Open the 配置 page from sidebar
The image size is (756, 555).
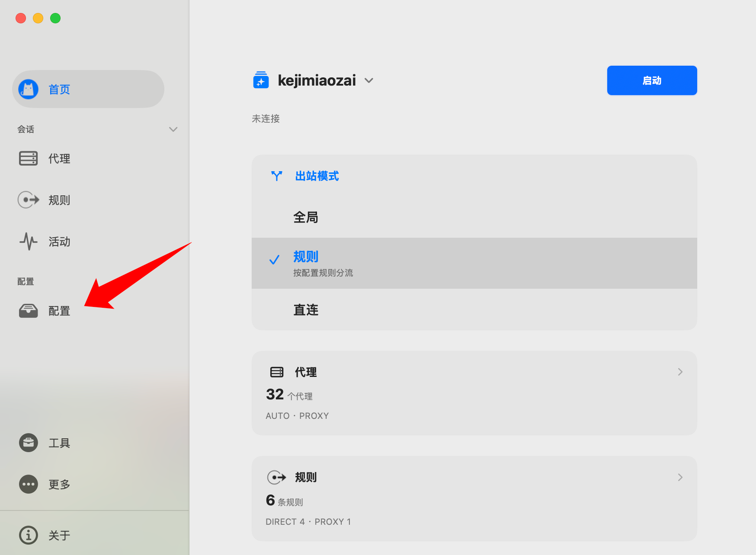click(x=88, y=311)
